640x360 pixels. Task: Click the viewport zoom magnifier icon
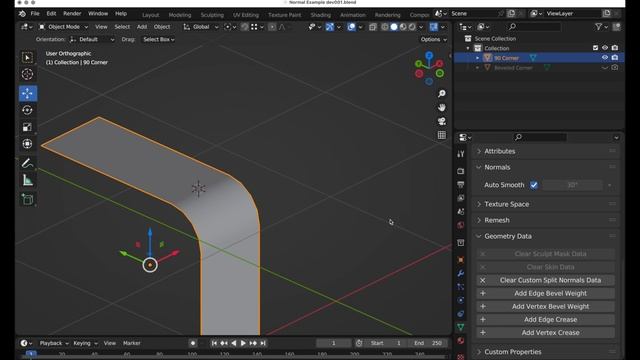[x=442, y=94]
